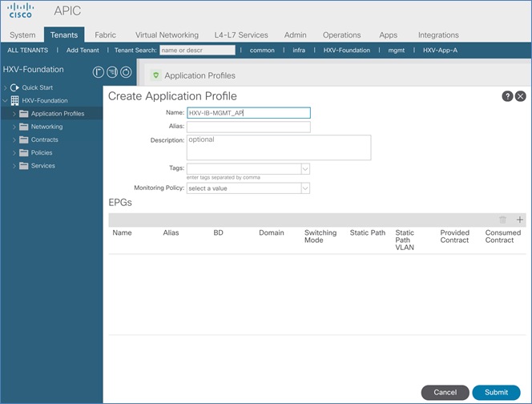Image resolution: width=532 pixels, height=404 pixels.
Task: Open the Virtual Networking tab
Action: (x=167, y=35)
